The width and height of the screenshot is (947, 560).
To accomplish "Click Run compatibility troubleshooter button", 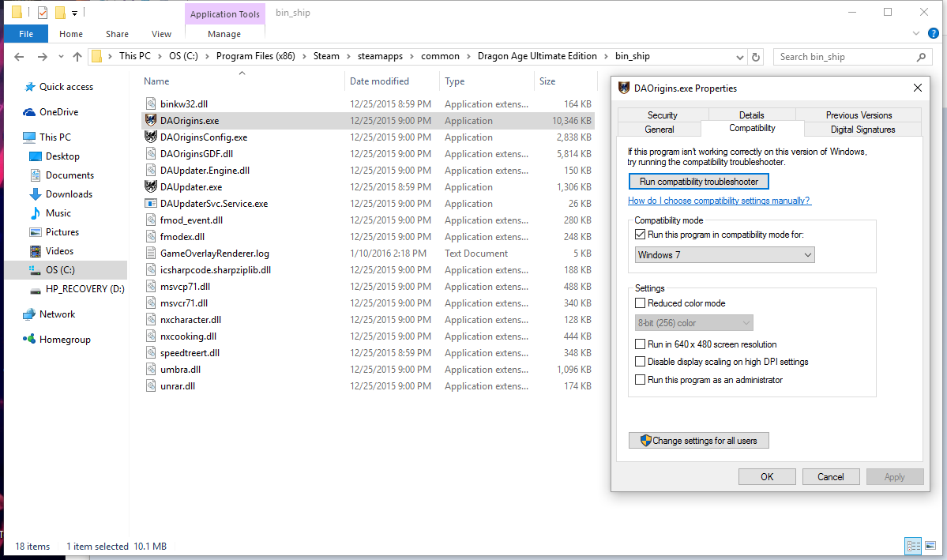I will pyautogui.click(x=699, y=181).
